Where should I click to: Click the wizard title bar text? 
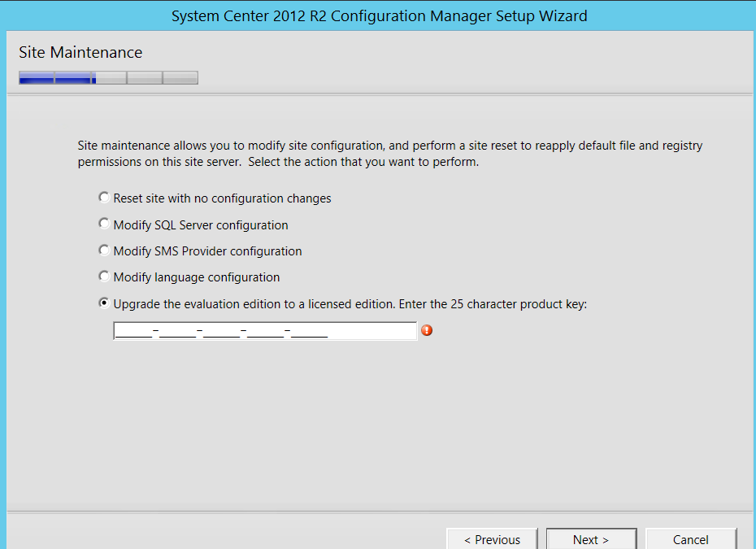(380, 16)
